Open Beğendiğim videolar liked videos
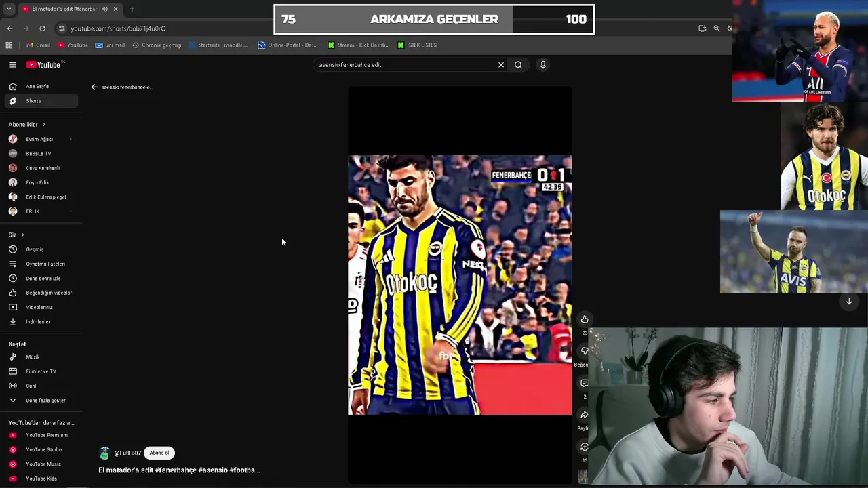The width and height of the screenshot is (868, 488). tap(41, 293)
